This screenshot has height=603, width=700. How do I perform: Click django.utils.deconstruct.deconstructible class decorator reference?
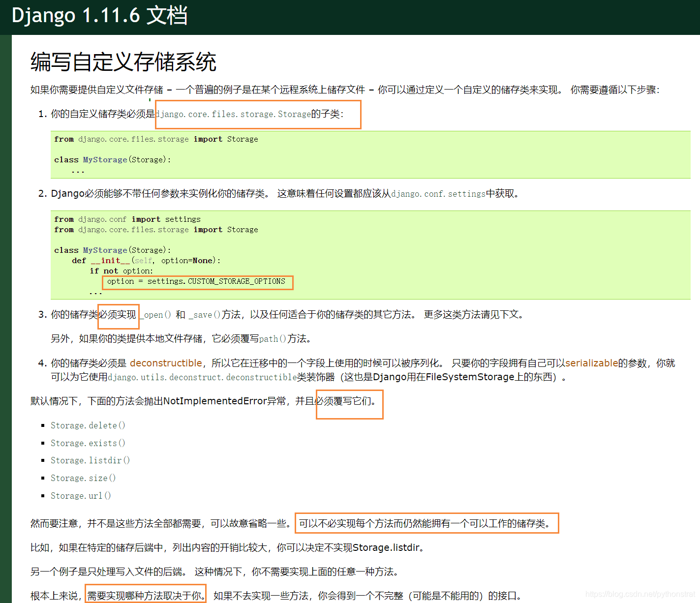[202, 377]
